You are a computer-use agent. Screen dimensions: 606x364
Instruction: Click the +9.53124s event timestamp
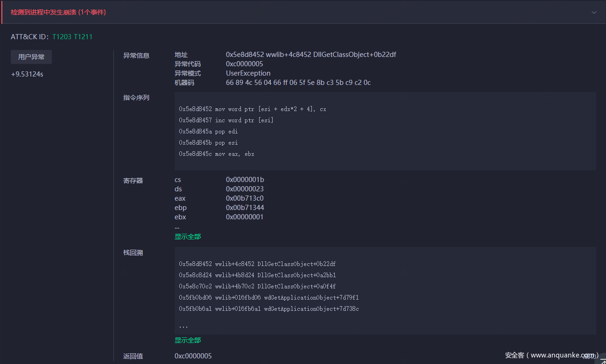(27, 74)
